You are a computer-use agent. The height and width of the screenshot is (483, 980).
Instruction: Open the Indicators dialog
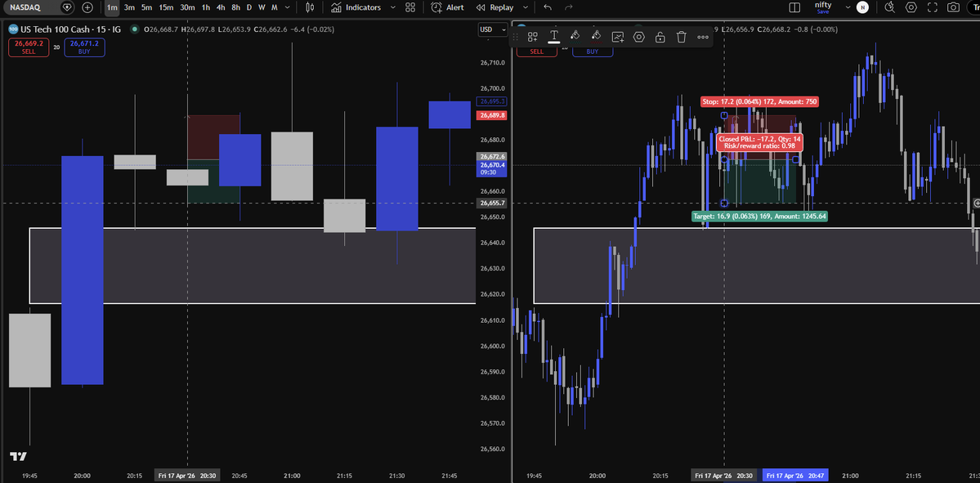pos(356,7)
